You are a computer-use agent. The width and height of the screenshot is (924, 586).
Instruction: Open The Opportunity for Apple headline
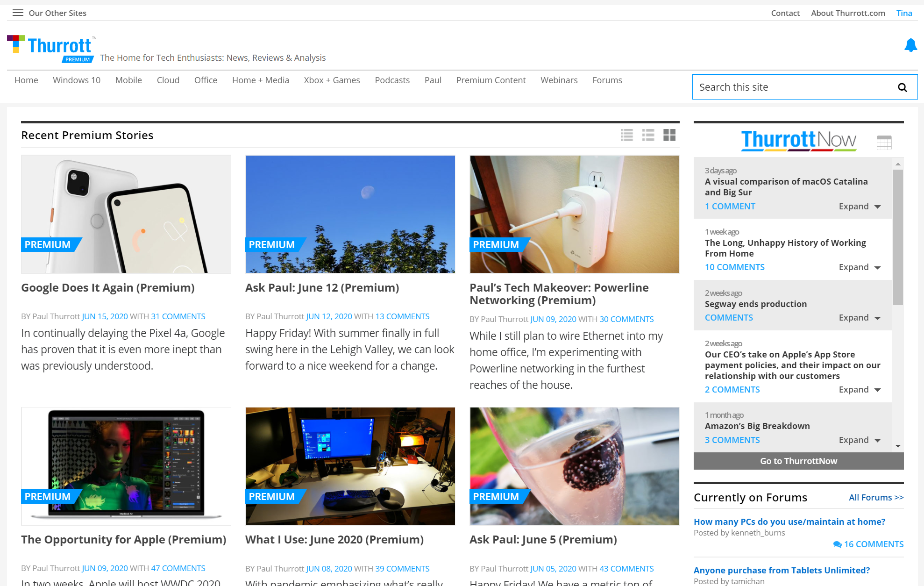124,540
